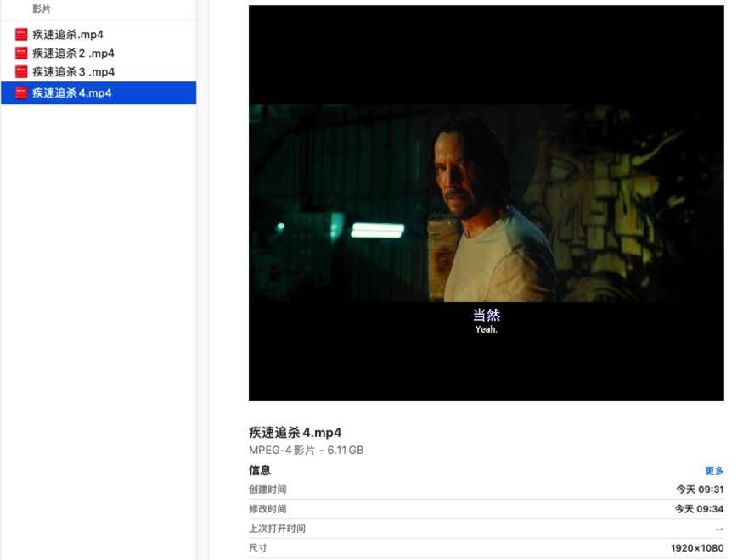Viewport: 743px width, 560px height.
Task: Click the red file icon of 疾速追杀 2 .mp4
Action: coord(21,53)
